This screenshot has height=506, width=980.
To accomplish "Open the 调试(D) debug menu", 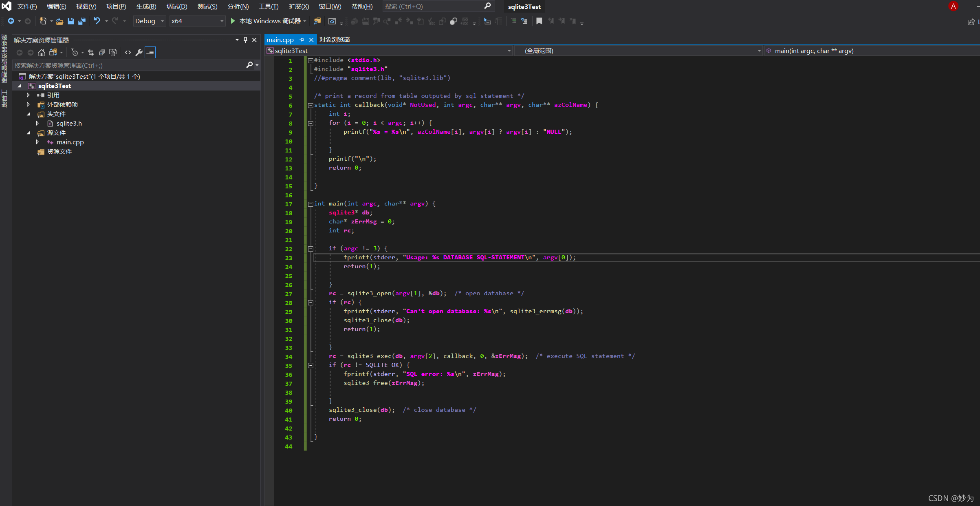I will (177, 7).
